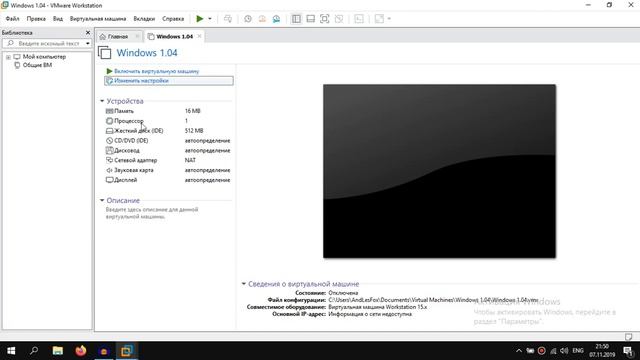Toggle the thumbnail bar view icon

coord(311,19)
